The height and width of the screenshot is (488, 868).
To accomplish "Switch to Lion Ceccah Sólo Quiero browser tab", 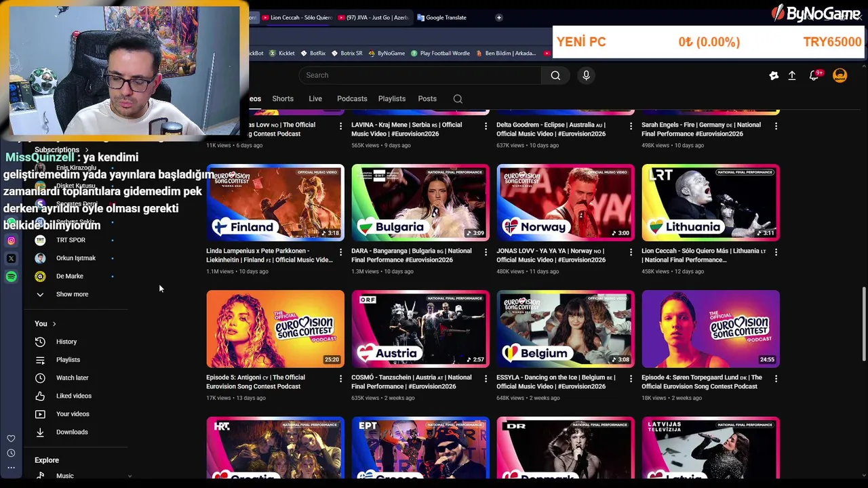I will pos(296,18).
